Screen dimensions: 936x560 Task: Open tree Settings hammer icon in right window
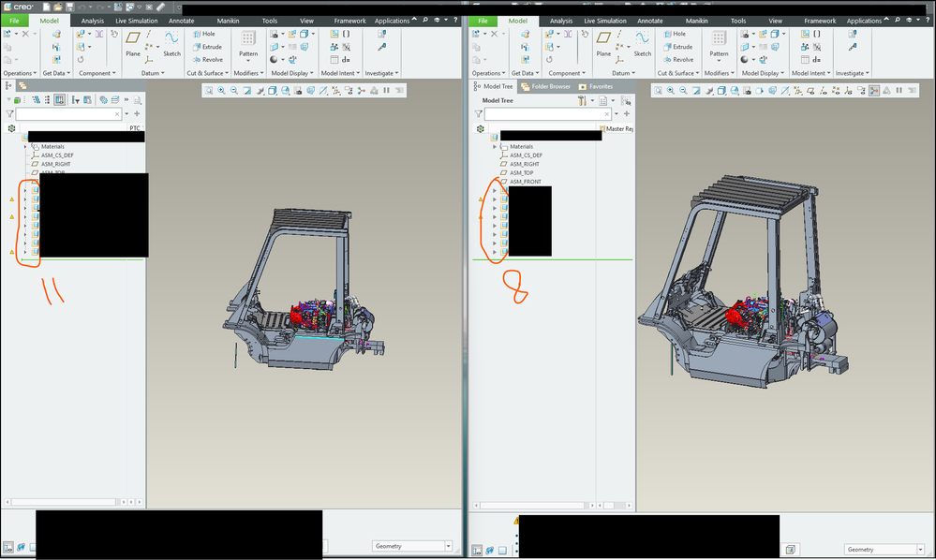click(582, 101)
